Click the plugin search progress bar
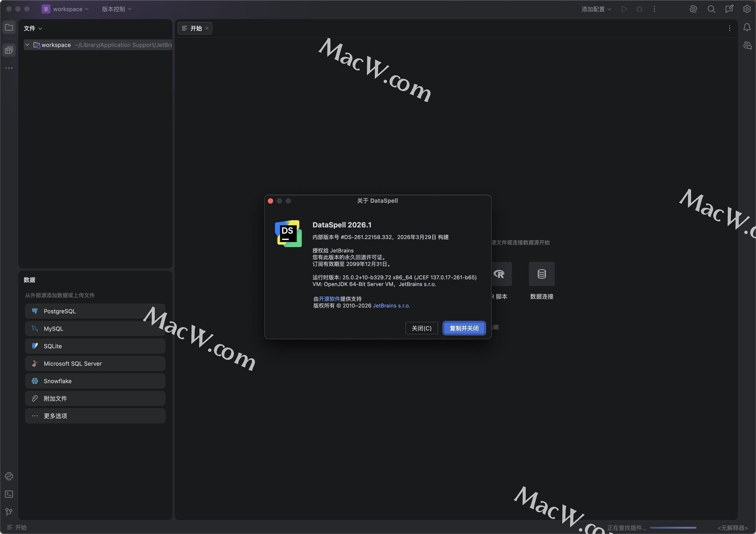 (x=673, y=528)
